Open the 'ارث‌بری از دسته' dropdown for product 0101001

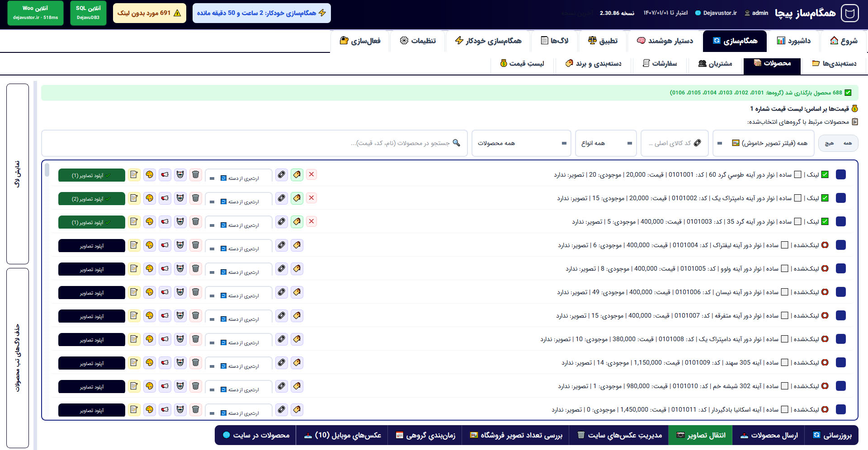click(239, 176)
